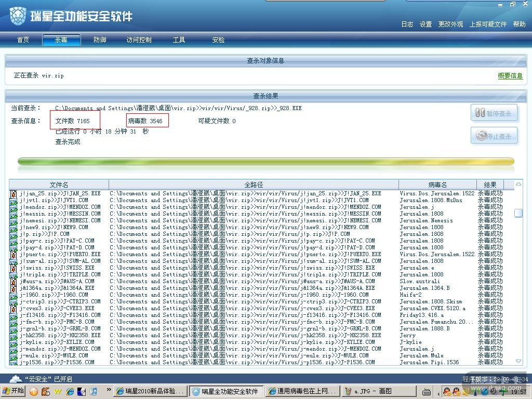Click the 可疑文件数 0 suspicious file count
532x399 pixels.
coord(217,121)
